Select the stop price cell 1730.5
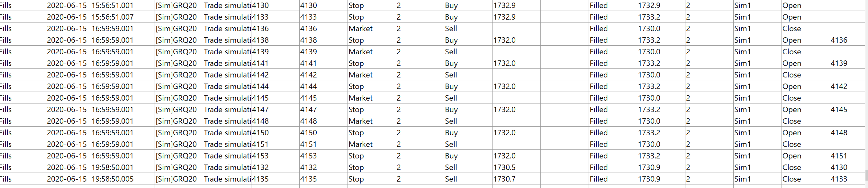The width and height of the screenshot is (868, 188). click(504, 167)
